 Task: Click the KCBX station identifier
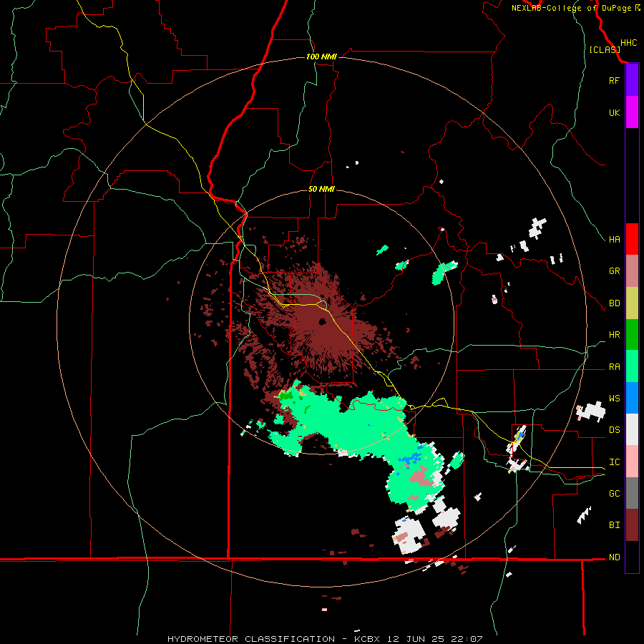(369, 639)
